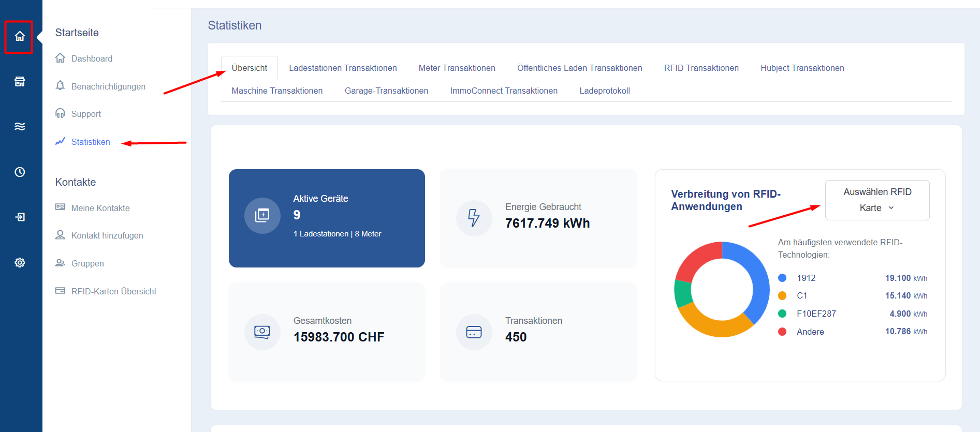980x432 pixels.
Task: Click the Kontakte section heading
Action: tap(76, 182)
